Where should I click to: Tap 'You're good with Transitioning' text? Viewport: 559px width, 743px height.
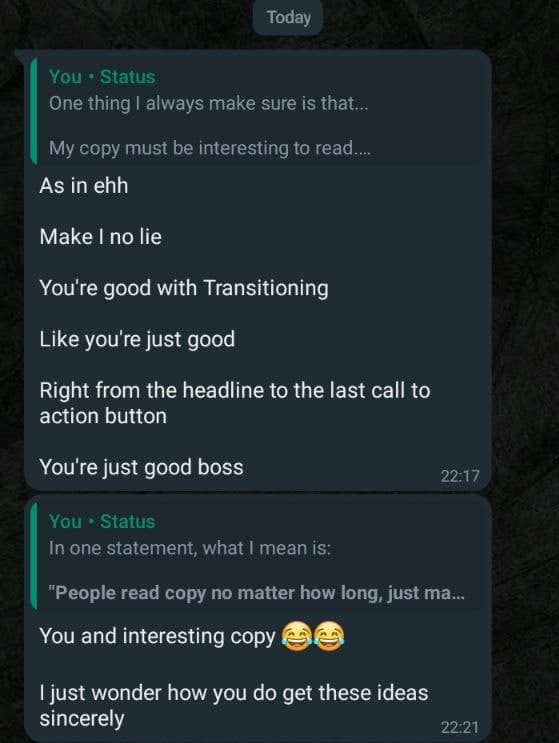pyautogui.click(x=184, y=288)
